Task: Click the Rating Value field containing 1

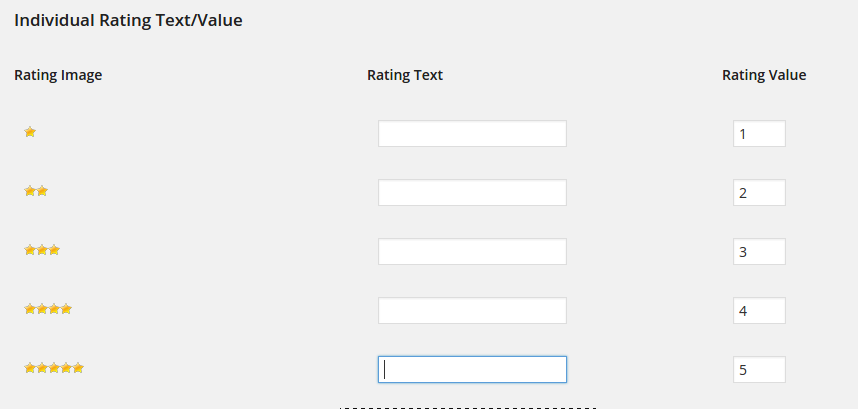Action: point(759,134)
